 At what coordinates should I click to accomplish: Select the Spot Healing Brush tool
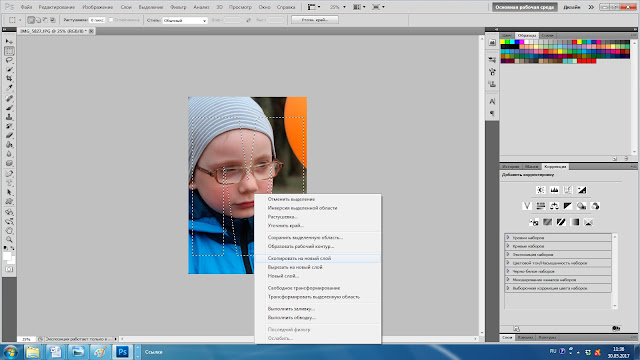[x=9, y=99]
